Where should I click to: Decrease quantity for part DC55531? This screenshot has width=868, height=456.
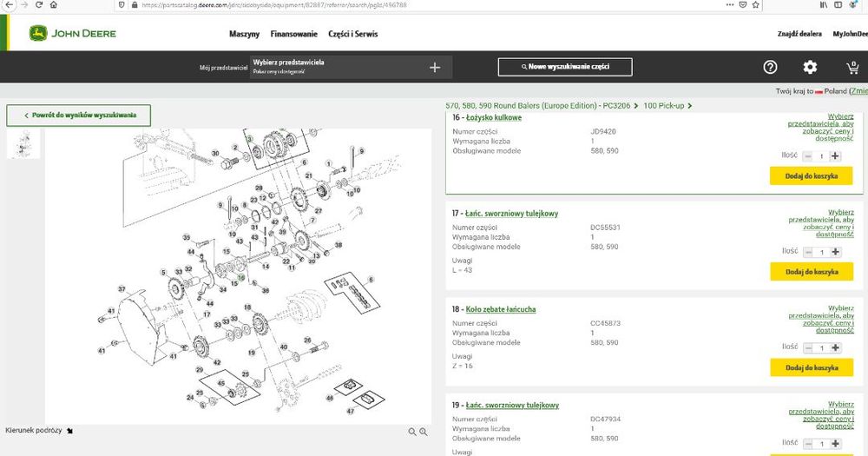click(x=808, y=252)
